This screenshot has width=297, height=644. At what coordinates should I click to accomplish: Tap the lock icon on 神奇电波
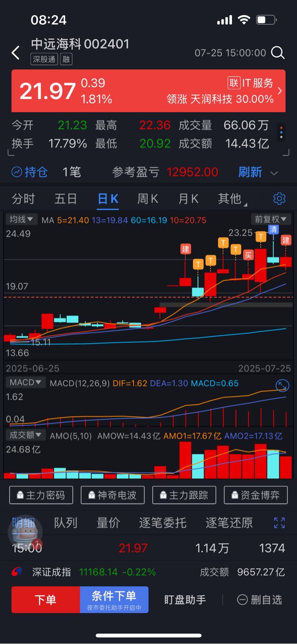92,495
